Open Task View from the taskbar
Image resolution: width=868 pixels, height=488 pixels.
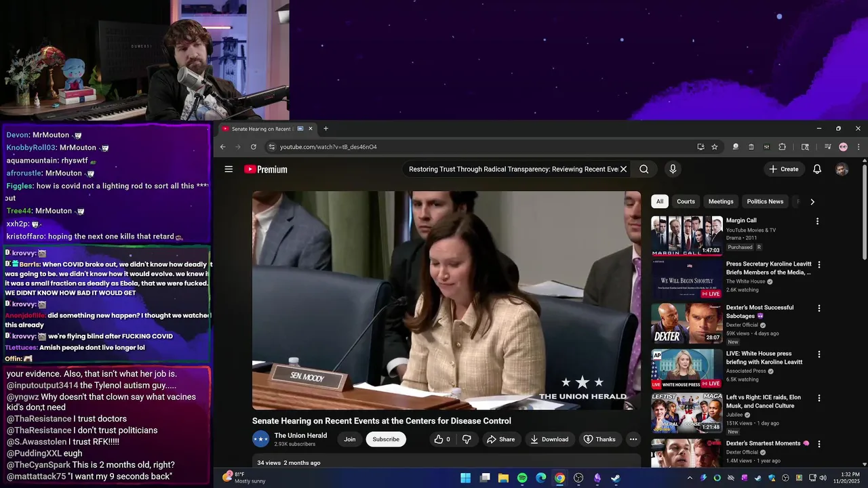pos(485,478)
